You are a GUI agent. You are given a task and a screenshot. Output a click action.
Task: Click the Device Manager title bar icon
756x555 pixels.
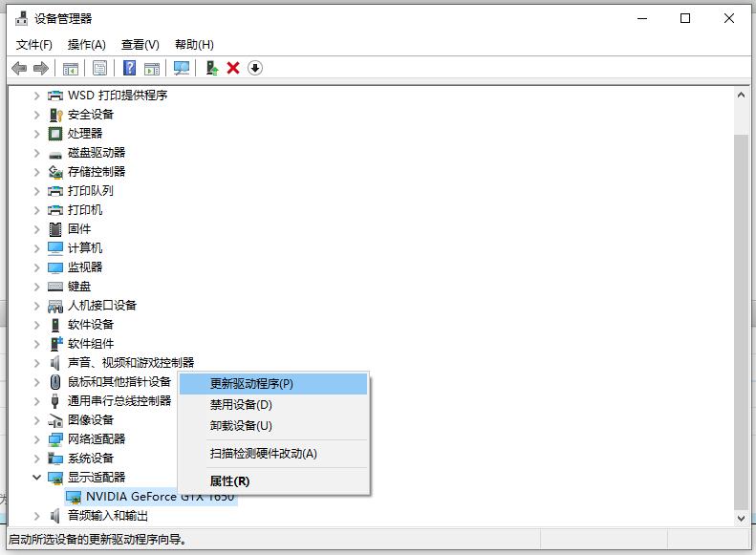(21, 18)
